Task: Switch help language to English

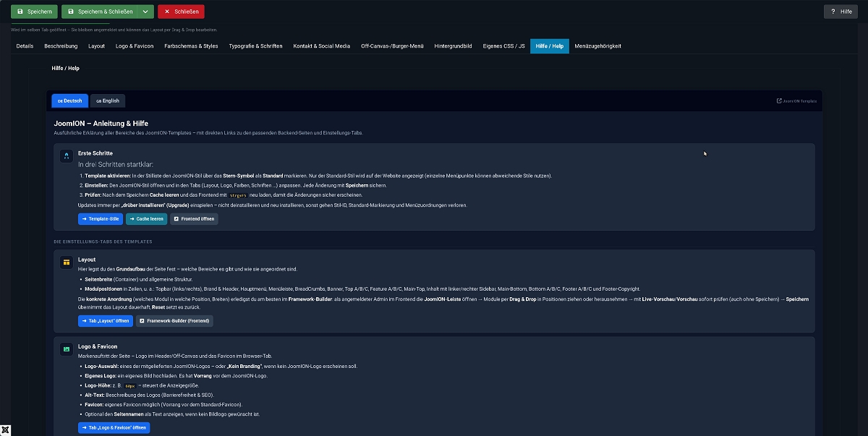Action: pos(107,101)
